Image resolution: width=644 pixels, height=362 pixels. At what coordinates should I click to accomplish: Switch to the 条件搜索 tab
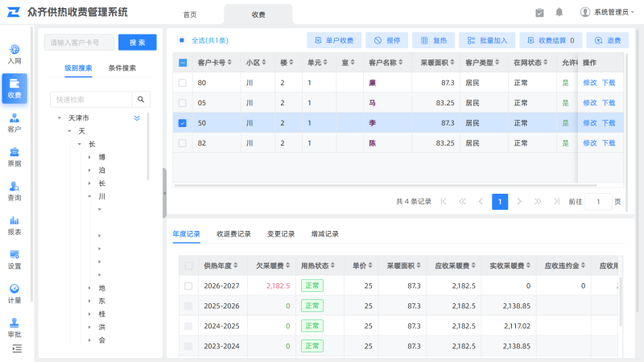(x=122, y=68)
